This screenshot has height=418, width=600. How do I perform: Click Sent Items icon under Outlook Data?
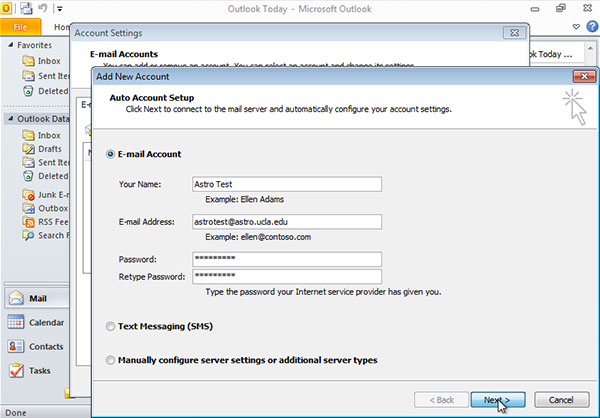tap(28, 162)
